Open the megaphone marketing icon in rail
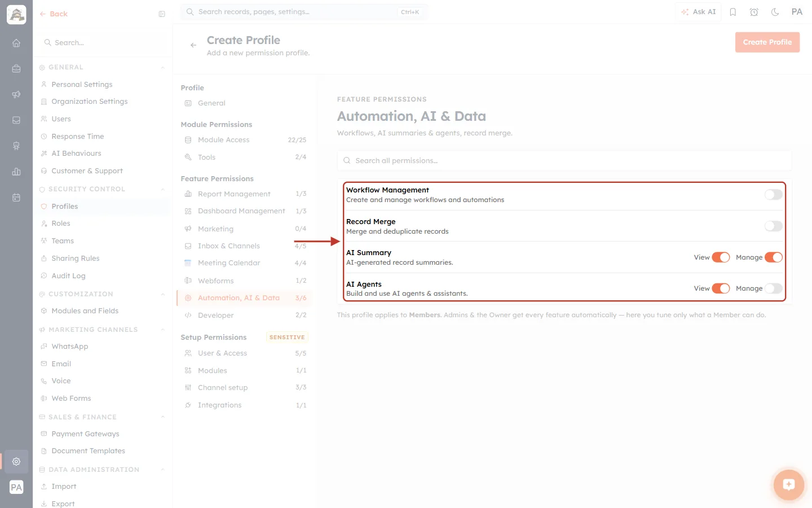This screenshot has width=812, height=508. pyautogui.click(x=16, y=94)
